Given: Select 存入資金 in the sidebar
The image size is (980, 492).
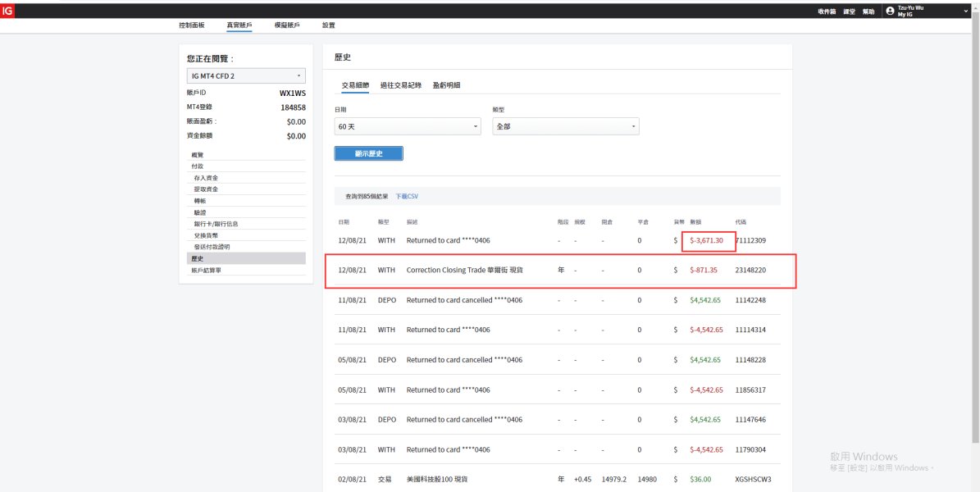Looking at the screenshot, I should pyautogui.click(x=206, y=178).
